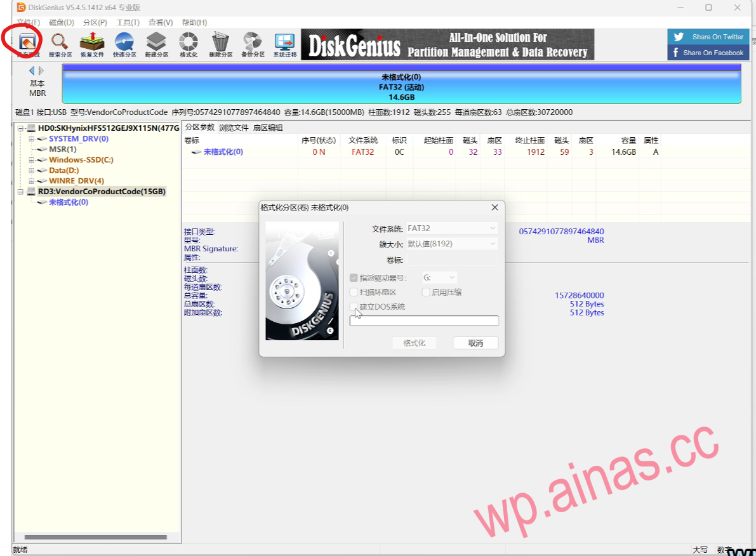Viewport: 756px width, 556px height.
Task: Click drive icon beside 未格式化(0) in table row
Action: pyautogui.click(x=196, y=152)
